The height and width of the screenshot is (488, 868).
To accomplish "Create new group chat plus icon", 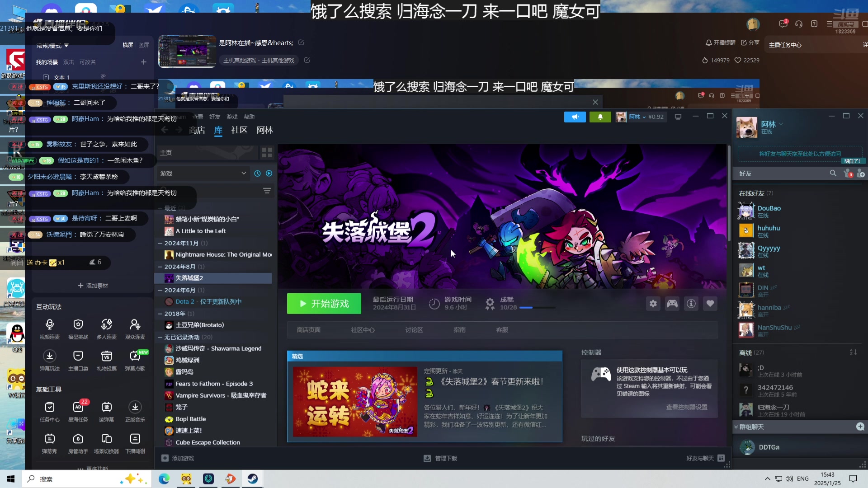I will (860, 427).
